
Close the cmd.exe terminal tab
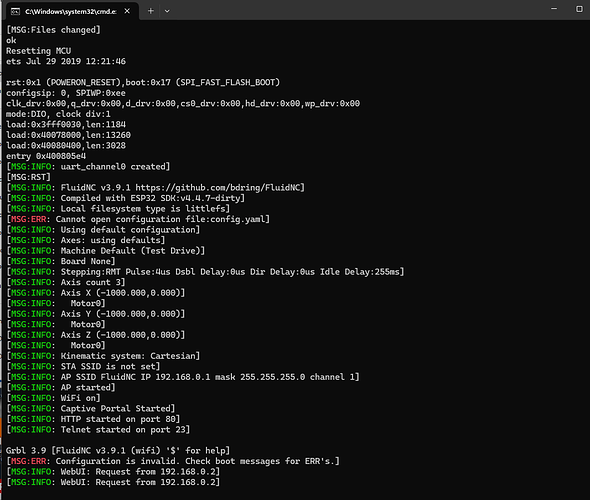(x=127, y=11)
